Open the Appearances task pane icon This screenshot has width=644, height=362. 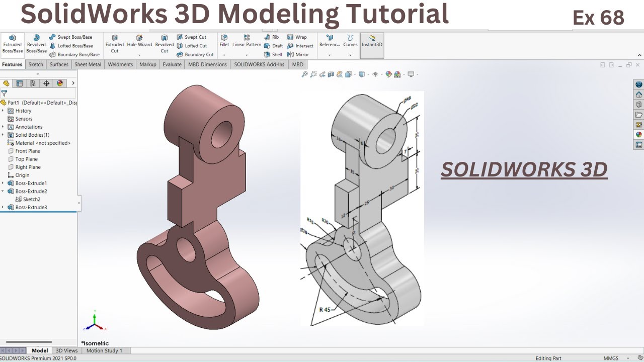pyautogui.click(x=638, y=135)
